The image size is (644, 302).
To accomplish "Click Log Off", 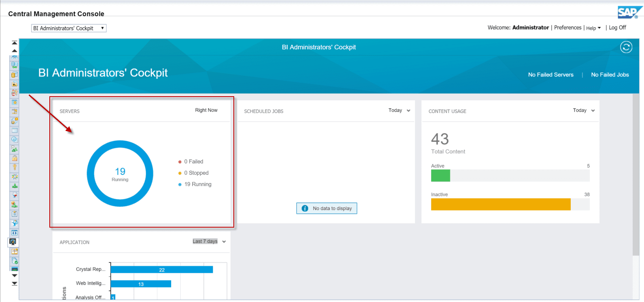I will (x=617, y=27).
